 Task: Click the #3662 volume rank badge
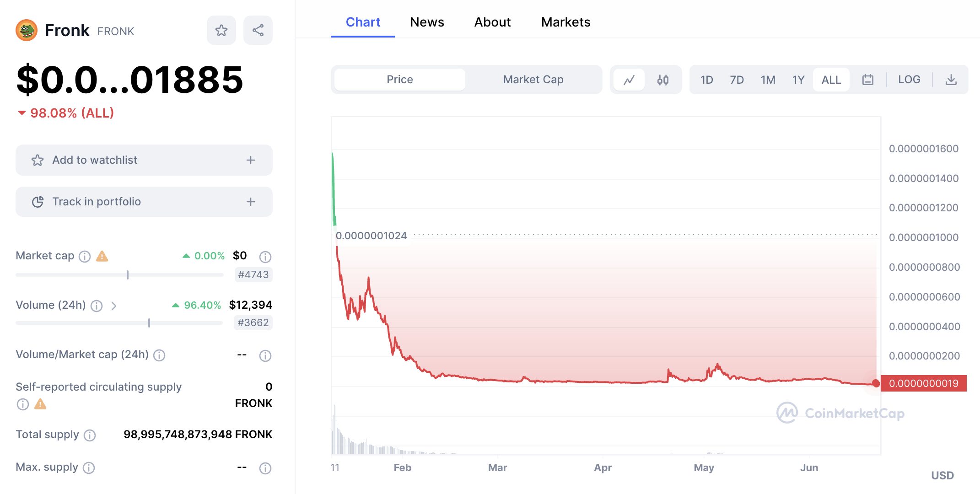[253, 322]
